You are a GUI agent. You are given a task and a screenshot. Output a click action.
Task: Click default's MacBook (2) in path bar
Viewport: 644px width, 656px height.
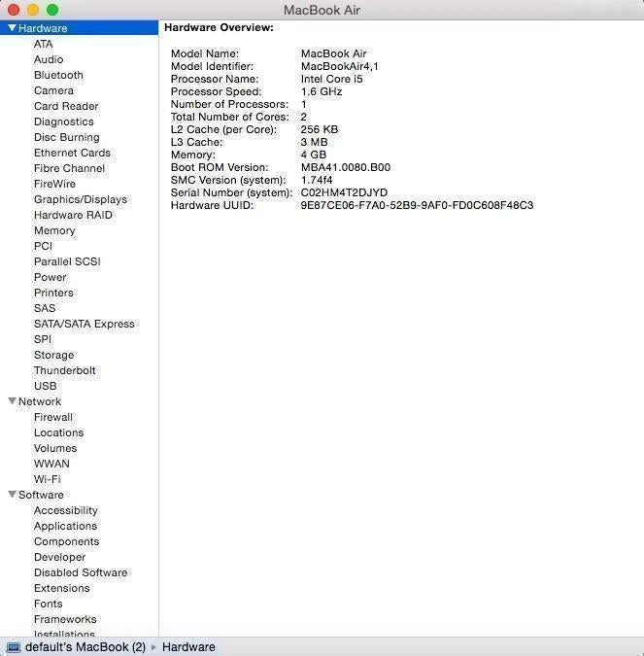click(85, 647)
